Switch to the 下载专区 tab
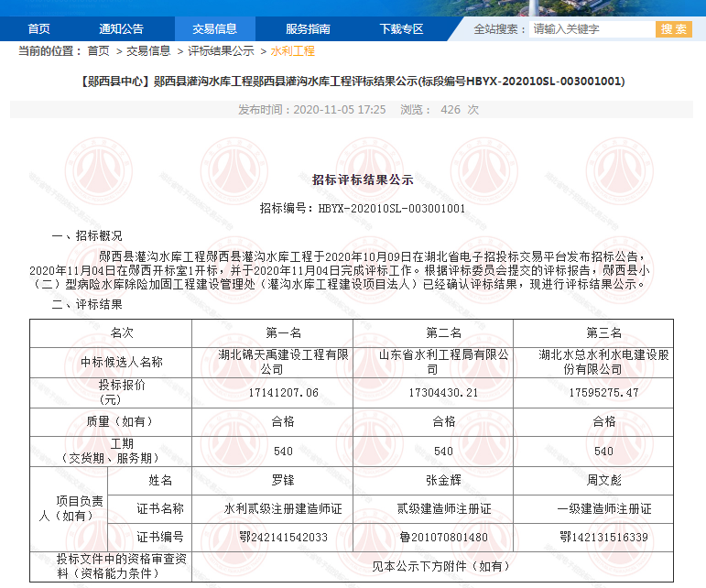706x588 pixels. [401, 28]
